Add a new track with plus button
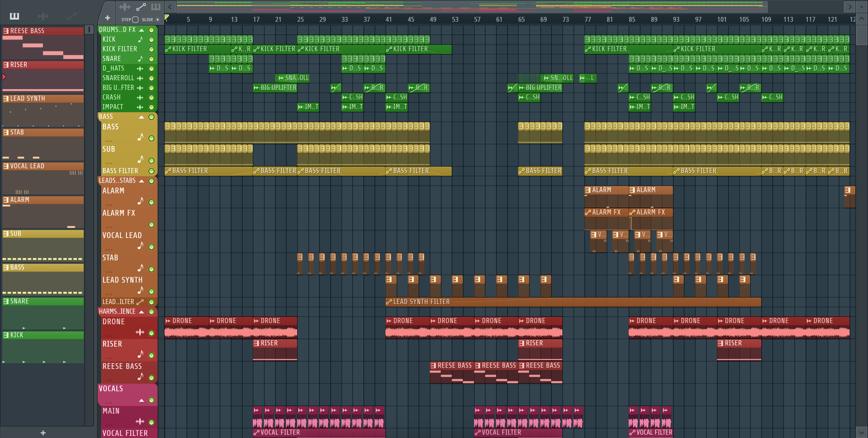The width and height of the screenshot is (868, 438). 108,18
